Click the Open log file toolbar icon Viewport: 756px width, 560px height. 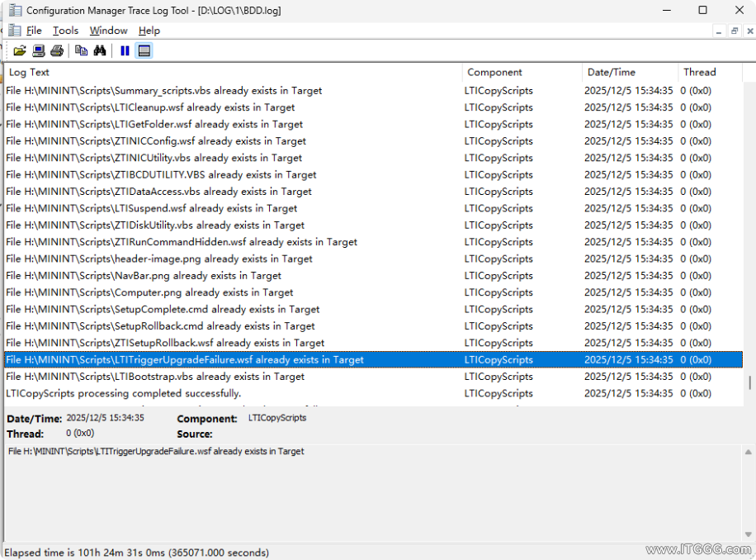pyautogui.click(x=20, y=50)
